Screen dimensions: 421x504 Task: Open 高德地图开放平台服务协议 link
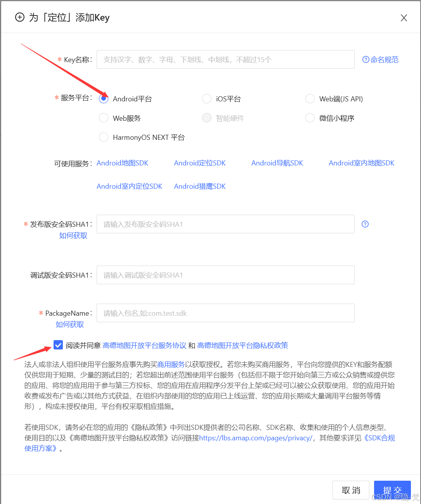click(144, 345)
